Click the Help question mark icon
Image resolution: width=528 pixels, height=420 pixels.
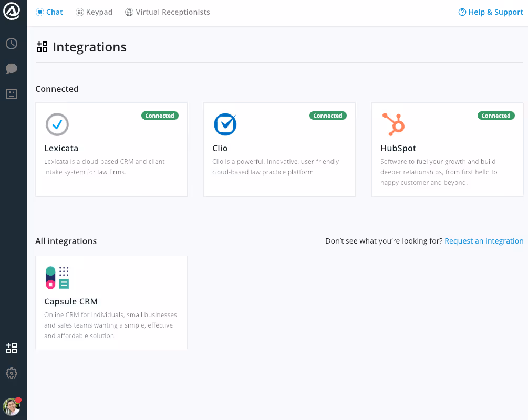click(462, 12)
